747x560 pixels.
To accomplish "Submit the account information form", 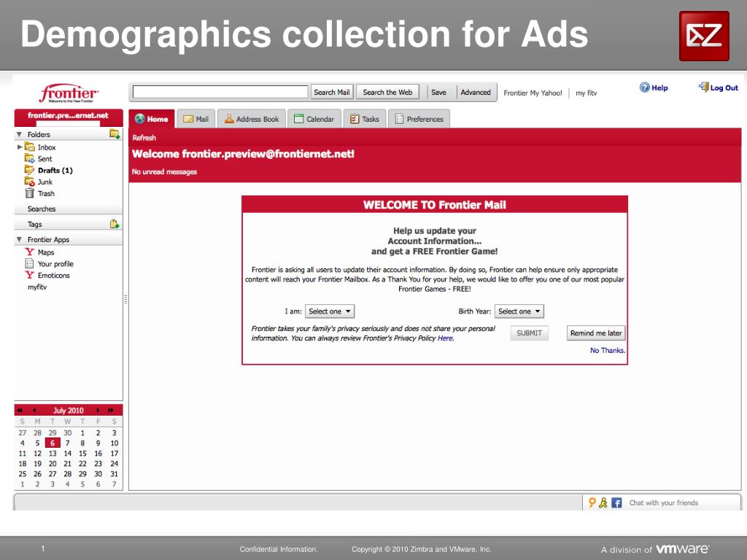I will (x=530, y=332).
